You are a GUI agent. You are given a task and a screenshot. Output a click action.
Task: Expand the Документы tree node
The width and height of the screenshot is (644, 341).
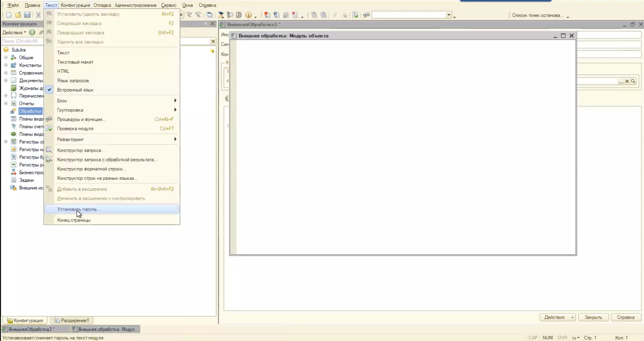coord(6,81)
